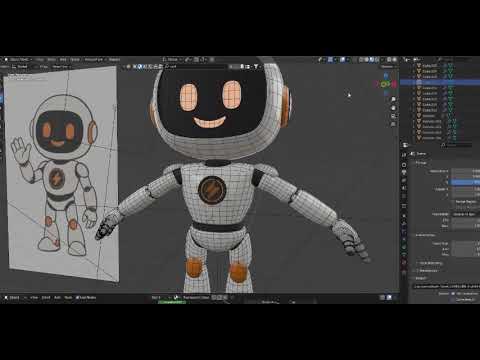Collapse the Output panel header
The image size is (480, 360).
coord(421,278)
